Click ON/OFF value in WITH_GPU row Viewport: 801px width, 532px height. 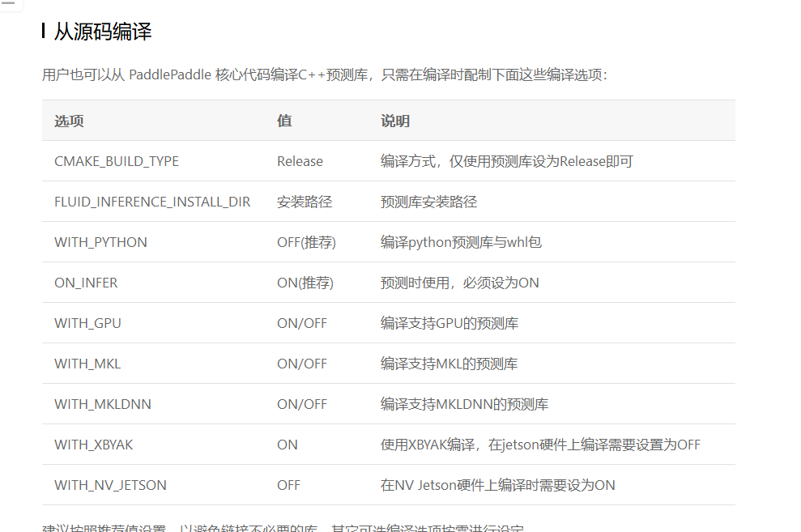click(x=302, y=323)
